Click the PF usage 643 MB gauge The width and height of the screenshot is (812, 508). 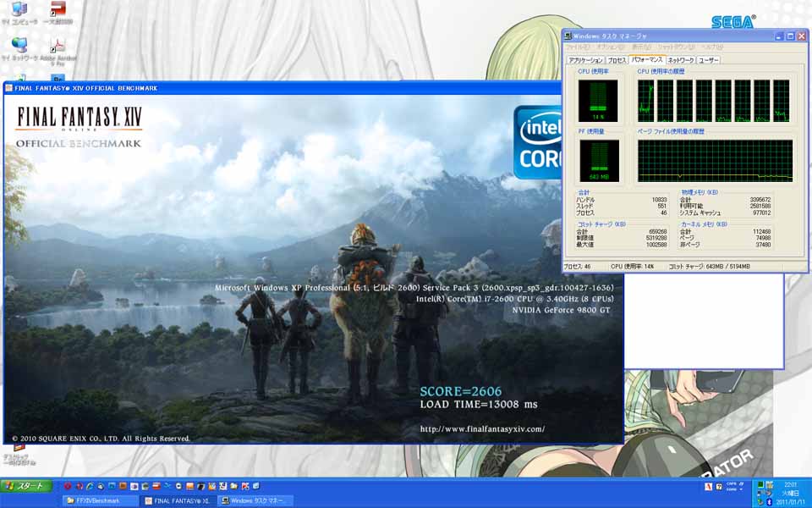[x=599, y=161]
